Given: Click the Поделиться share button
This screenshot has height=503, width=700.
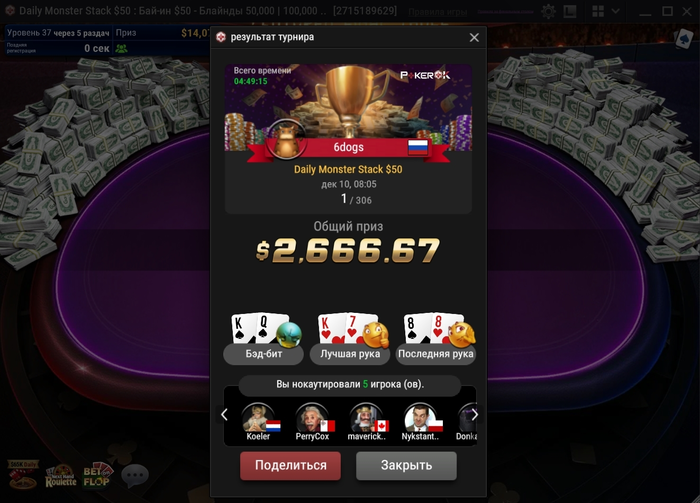Looking at the screenshot, I should click(291, 466).
